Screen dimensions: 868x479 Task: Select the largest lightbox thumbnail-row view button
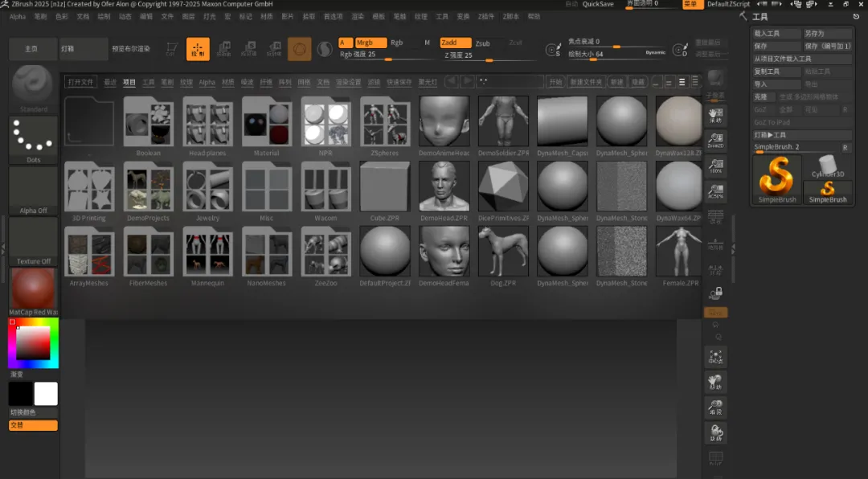click(695, 82)
